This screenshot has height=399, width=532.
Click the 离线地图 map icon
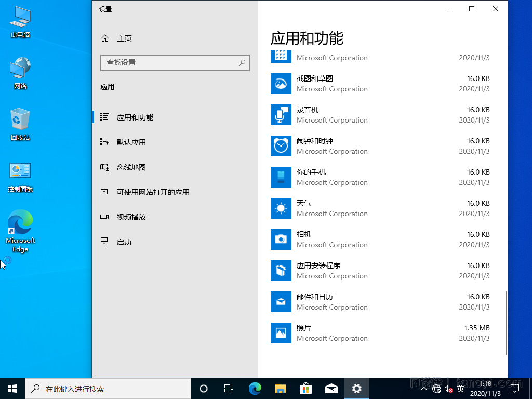(x=104, y=167)
